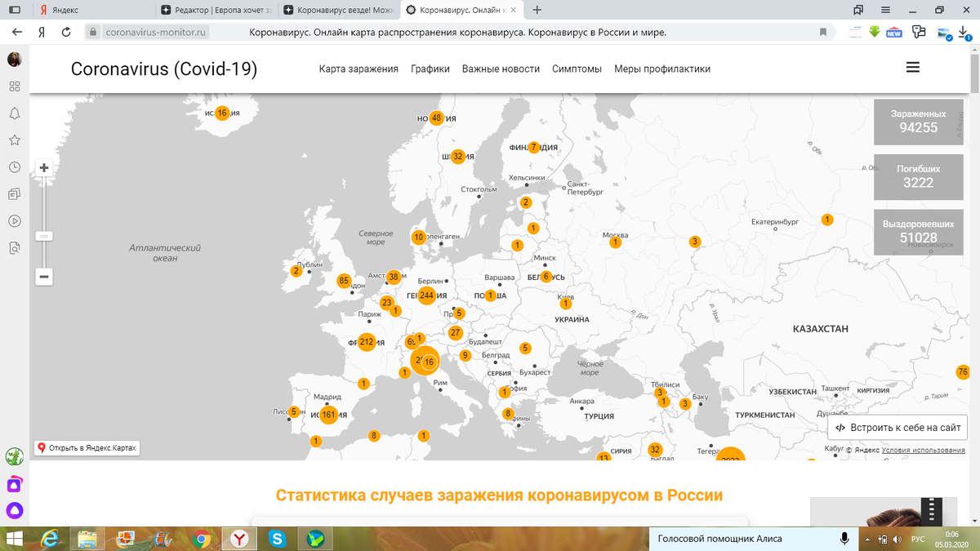Select the play/video icon in the sidebar
The image size is (980, 551).
click(14, 220)
